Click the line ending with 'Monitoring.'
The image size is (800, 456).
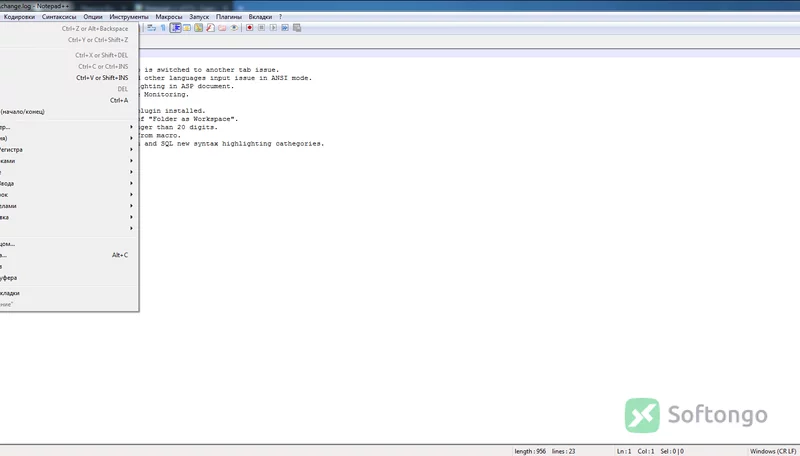pyautogui.click(x=166, y=94)
